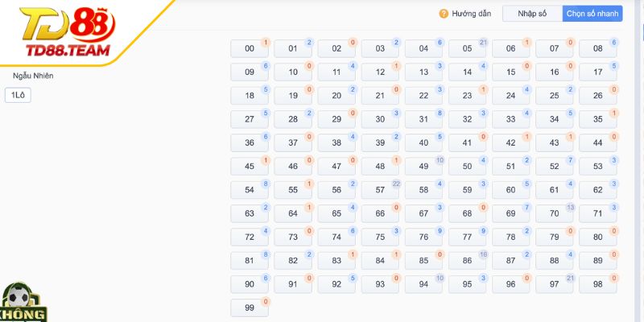Click the 1Lô button
This screenshot has width=644, height=322.
click(16, 95)
